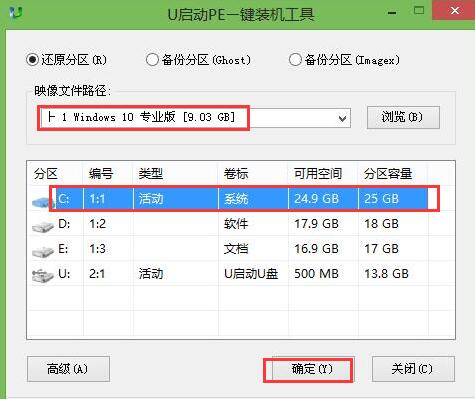
Task: Click the D: drive icon
Action: pos(42,227)
